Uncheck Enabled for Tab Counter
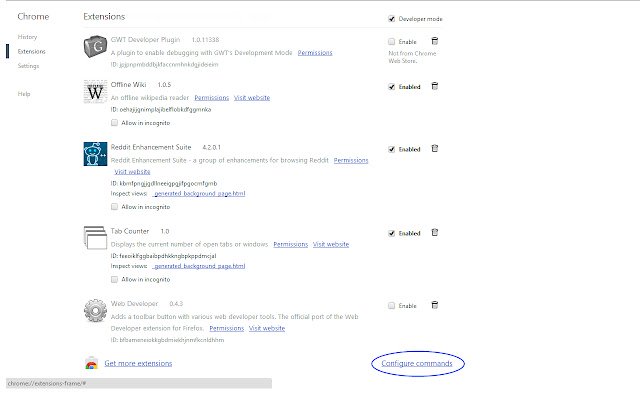This screenshot has height=400, width=640. tap(391, 233)
